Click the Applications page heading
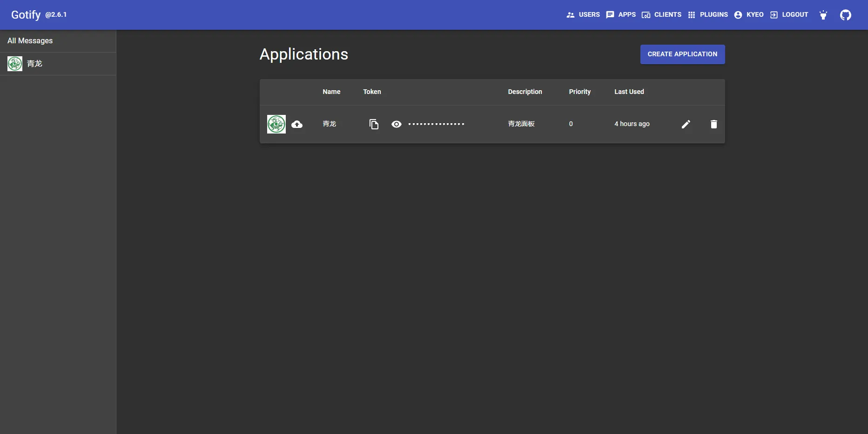The width and height of the screenshot is (868, 434). (x=304, y=54)
